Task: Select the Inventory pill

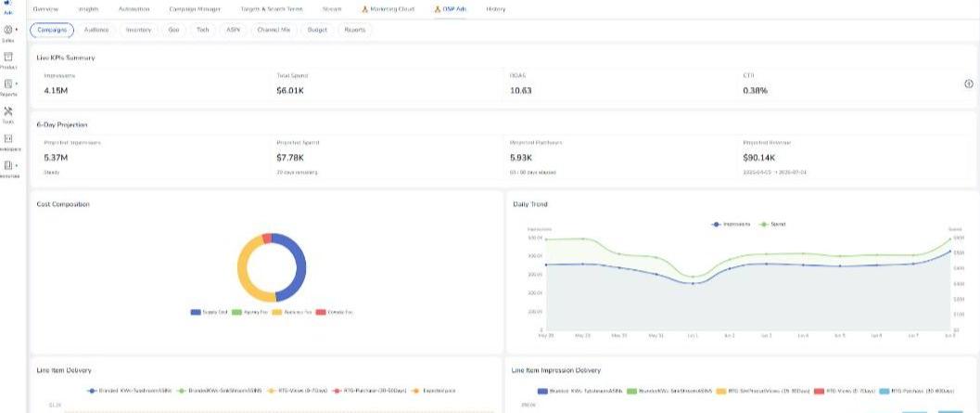Action: pyautogui.click(x=138, y=30)
